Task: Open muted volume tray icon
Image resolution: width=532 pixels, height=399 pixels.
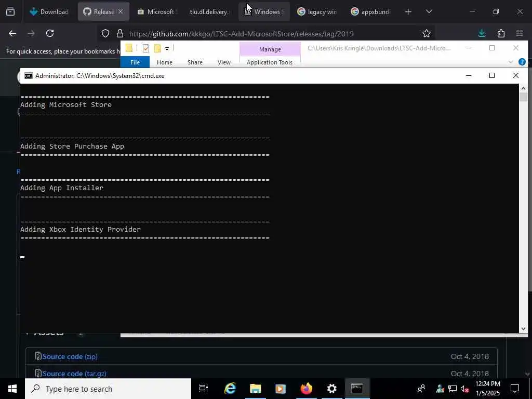Action: coord(465,389)
